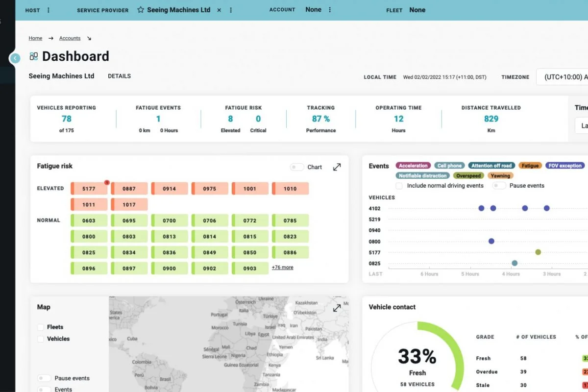Open elevated vehicle 5177
This screenshot has width=588, height=392.
click(89, 189)
